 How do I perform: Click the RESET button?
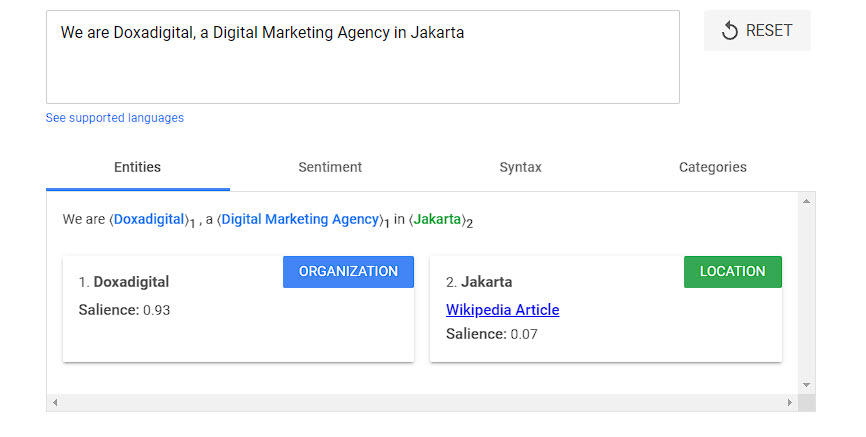click(x=757, y=30)
